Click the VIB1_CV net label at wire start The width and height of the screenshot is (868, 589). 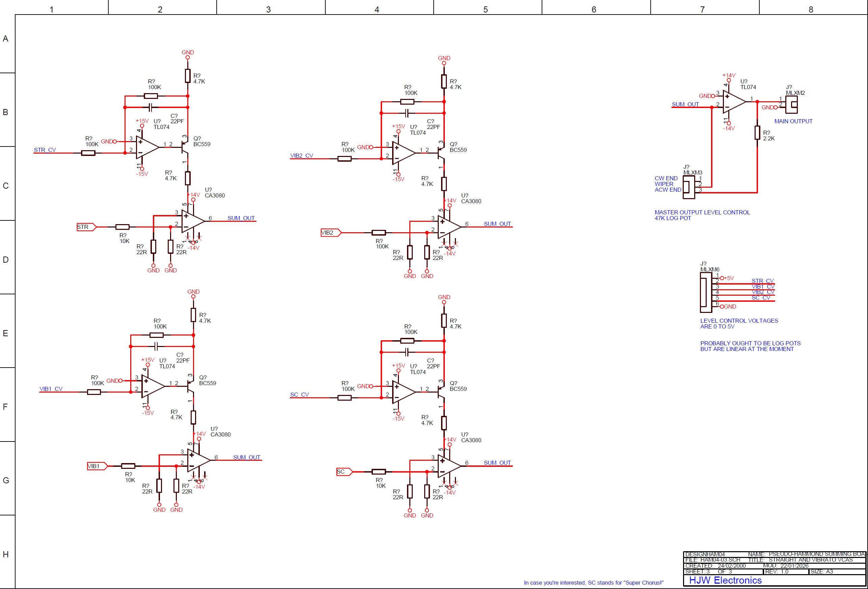click(x=51, y=389)
